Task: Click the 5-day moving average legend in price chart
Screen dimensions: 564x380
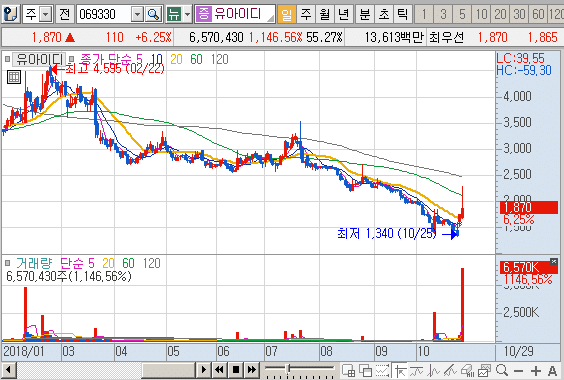Action: click(x=139, y=59)
